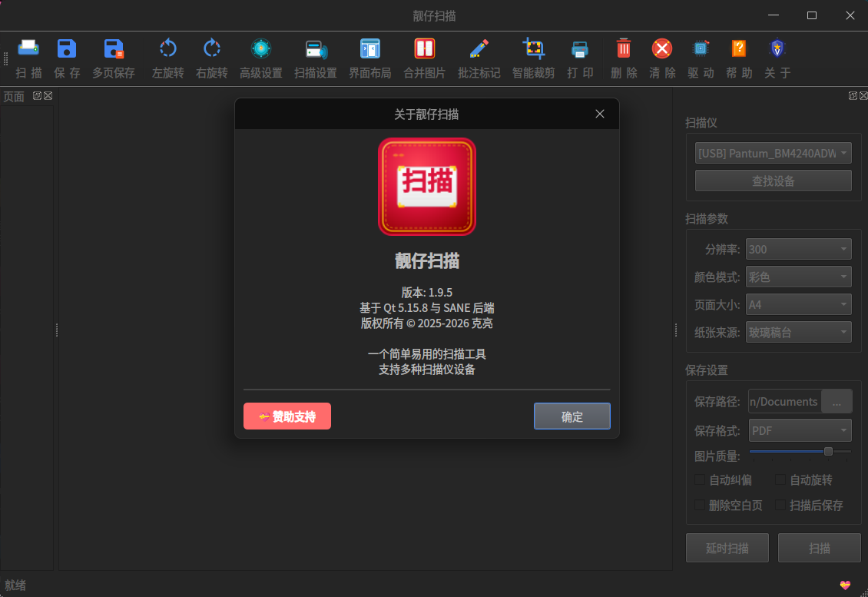Click the bold 靓仔扫描 app name heading
The width and height of the screenshot is (868, 597).
coord(427,260)
